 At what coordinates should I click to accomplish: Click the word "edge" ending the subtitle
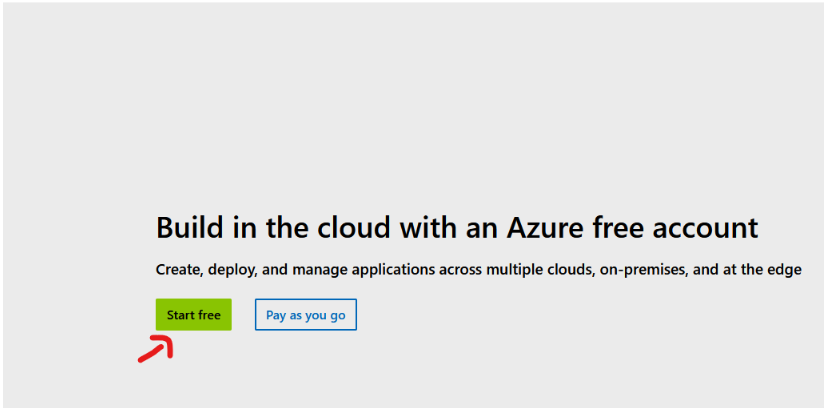tap(785, 270)
